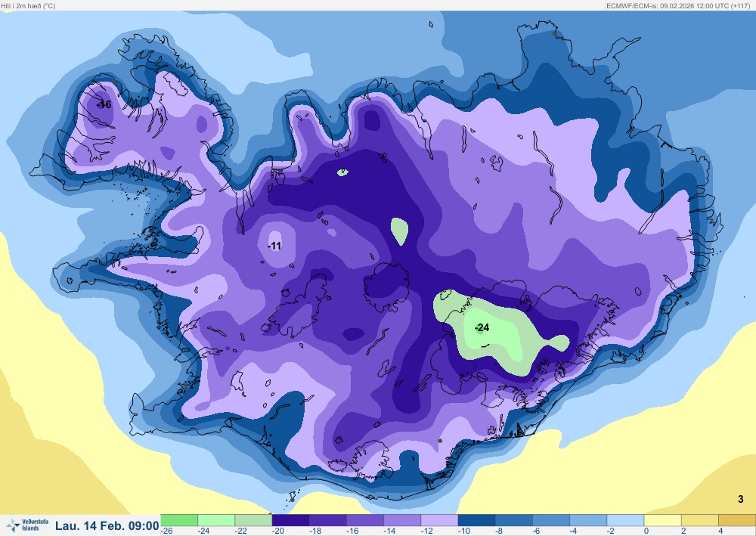Click dark purple swatch between -20 and -18

point(290,520)
